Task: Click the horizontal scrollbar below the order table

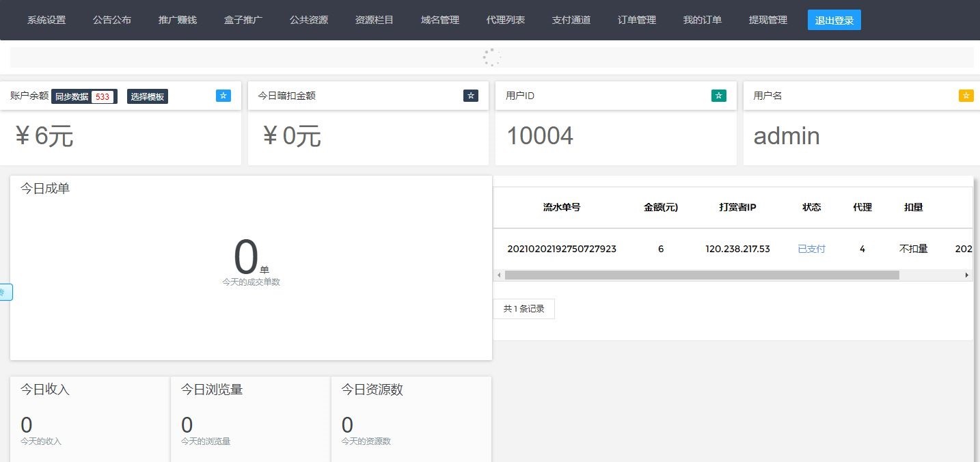Action: (698, 275)
